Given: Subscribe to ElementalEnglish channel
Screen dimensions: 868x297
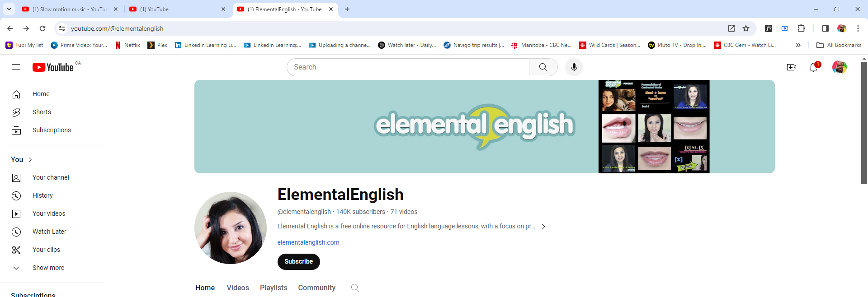Looking at the screenshot, I should pyautogui.click(x=298, y=262).
